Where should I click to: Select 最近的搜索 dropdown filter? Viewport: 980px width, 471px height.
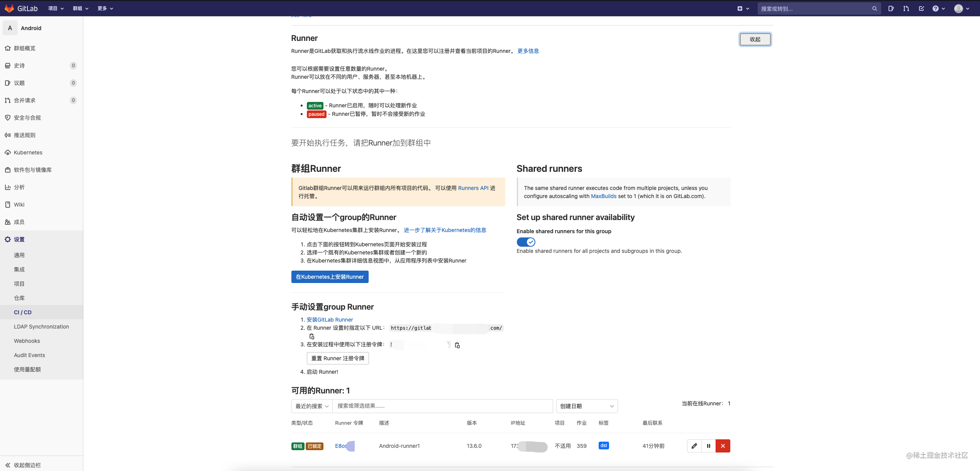click(311, 405)
